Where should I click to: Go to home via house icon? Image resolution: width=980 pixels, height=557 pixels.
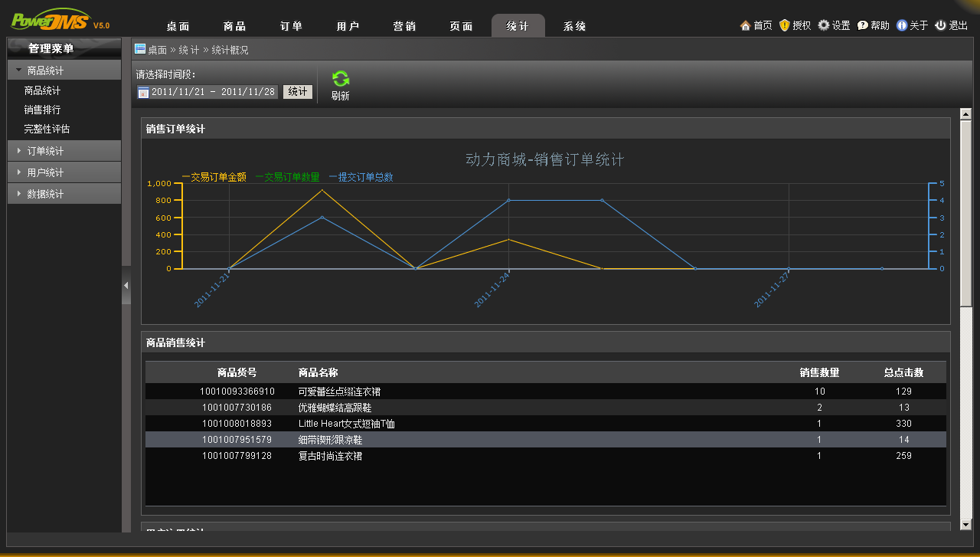[745, 25]
